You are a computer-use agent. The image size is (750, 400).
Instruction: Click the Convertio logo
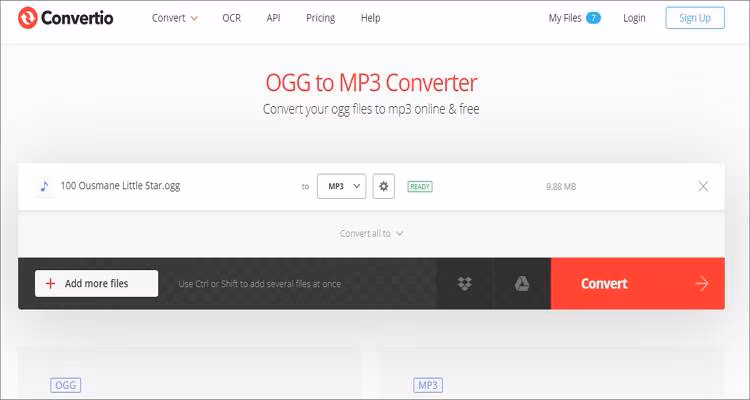click(66, 18)
